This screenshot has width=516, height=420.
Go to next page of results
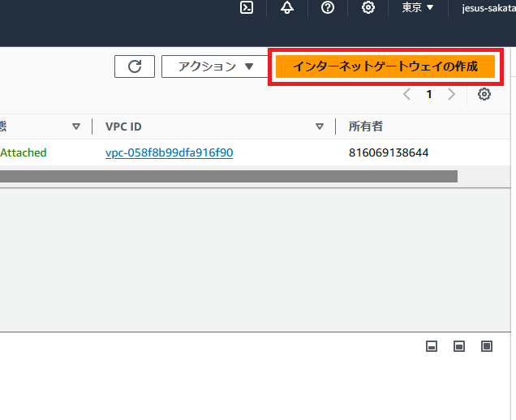[x=451, y=94]
